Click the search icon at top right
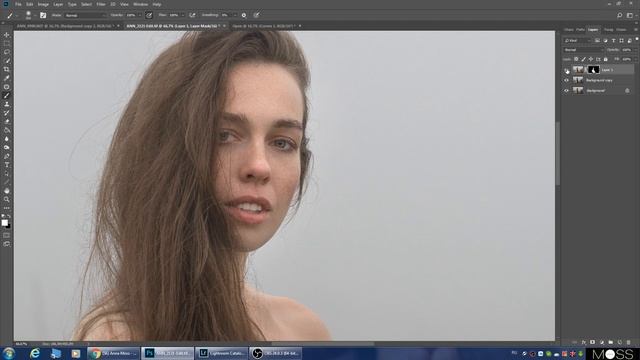This screenshot has width=640, height=360. (x=620, y=15)
